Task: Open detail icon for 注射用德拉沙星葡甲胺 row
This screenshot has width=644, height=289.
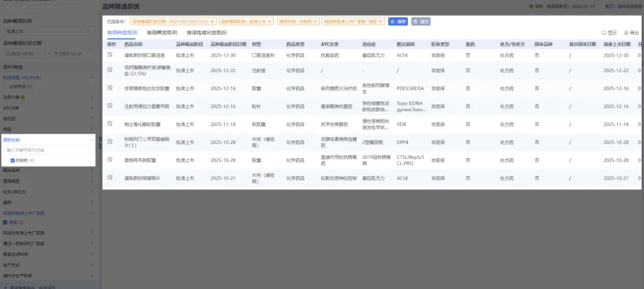Action: pyautogui.click(x=110, y=106)
